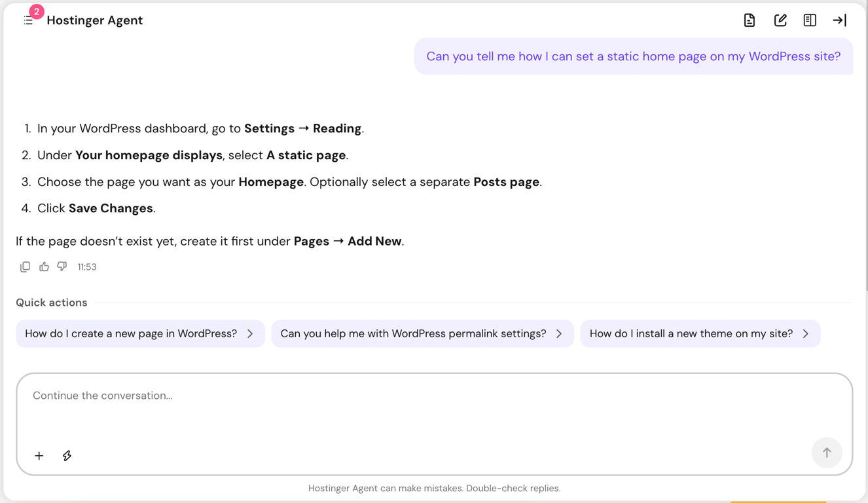Click the "Pages → Add New" text
Image resolution: width=868 pixels, height=503 pixels.
[x=348, y=241]
